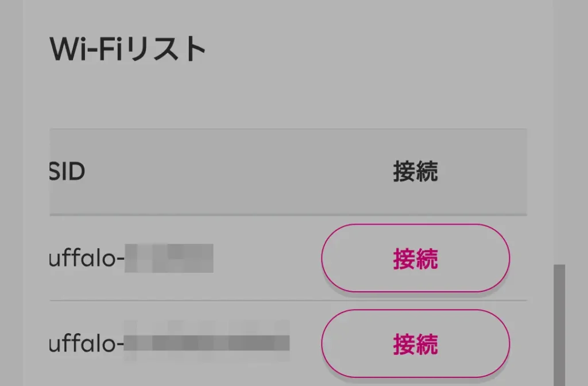Click the 接続 label inside the bottom button
The width and height of the screenshot is (588, 386).
click(x=415, y=345)
